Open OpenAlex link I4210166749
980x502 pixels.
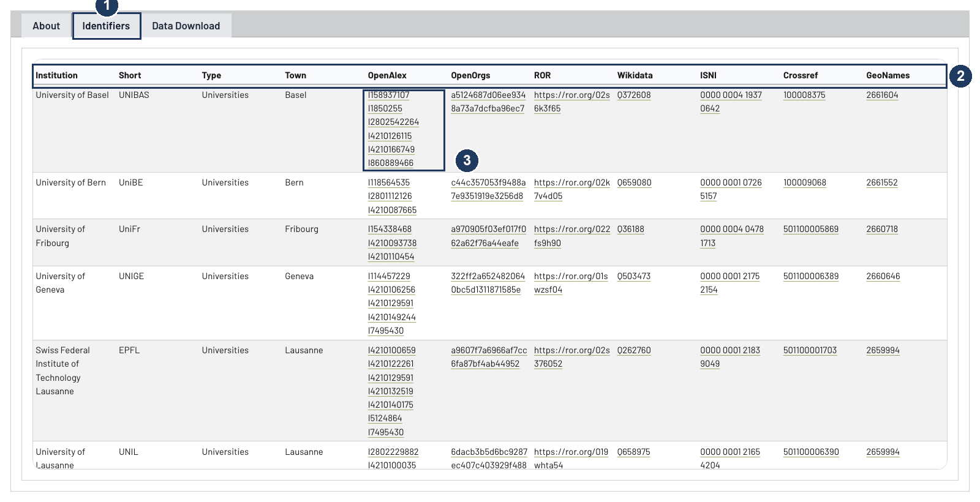click(x=391, y=149)
